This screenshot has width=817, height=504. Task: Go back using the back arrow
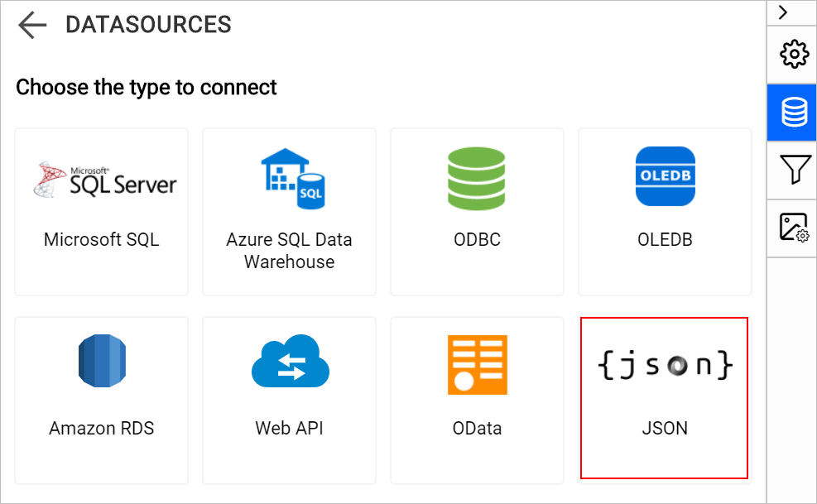(31, 24)
